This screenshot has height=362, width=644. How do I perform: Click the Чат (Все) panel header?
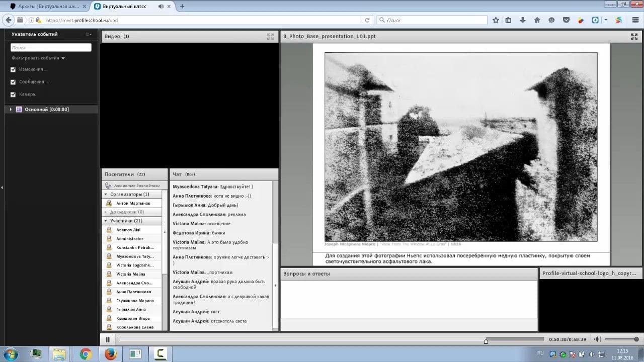[x=224, y=174]
